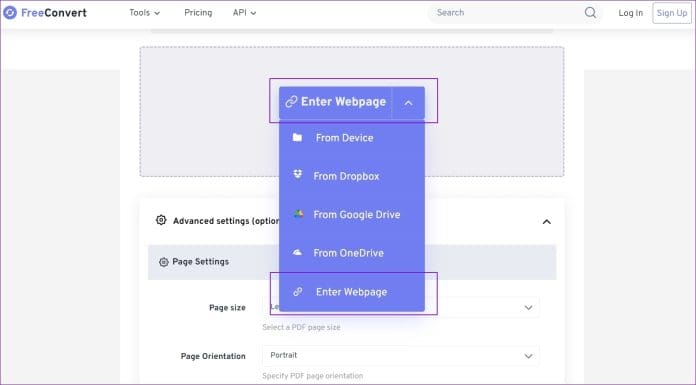Click 'Specify PDF page orientation' hint

pos(312,376)
